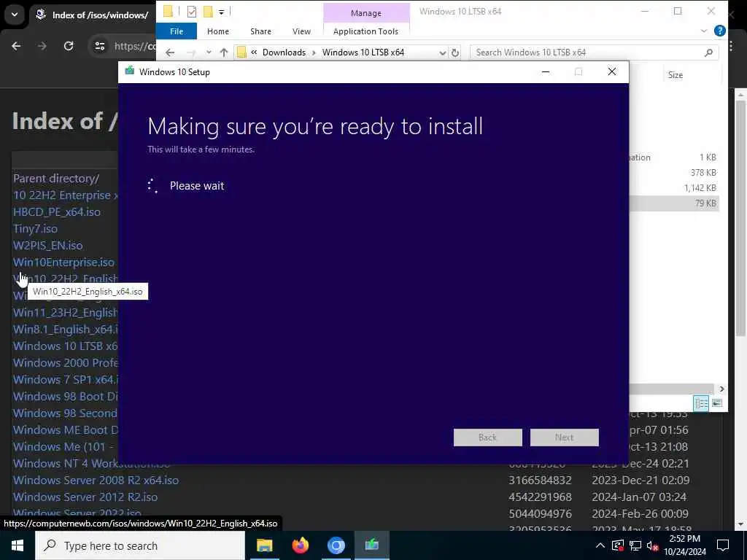The image size is (747, 560).
Task: Click the disabled Next button in Setup
Action: [564, 437]
